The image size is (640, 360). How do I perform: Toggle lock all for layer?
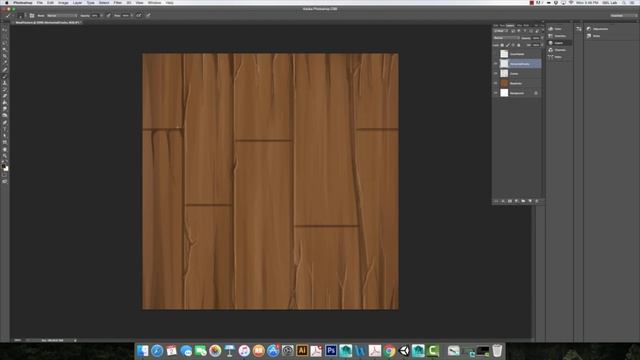point(519,45)
